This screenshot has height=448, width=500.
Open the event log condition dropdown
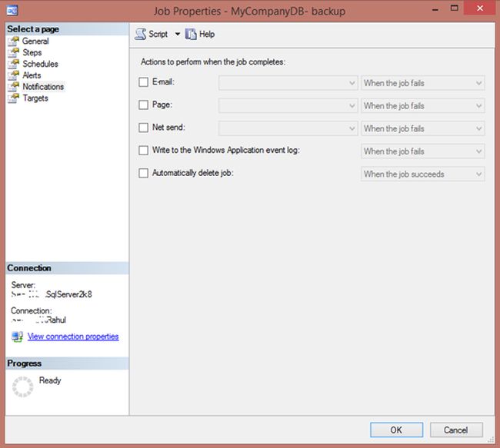click(x=423, y=151)
